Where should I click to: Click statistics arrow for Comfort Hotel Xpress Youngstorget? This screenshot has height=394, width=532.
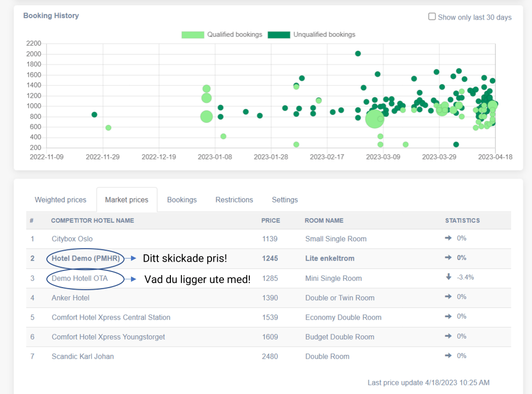pos(449,336)
